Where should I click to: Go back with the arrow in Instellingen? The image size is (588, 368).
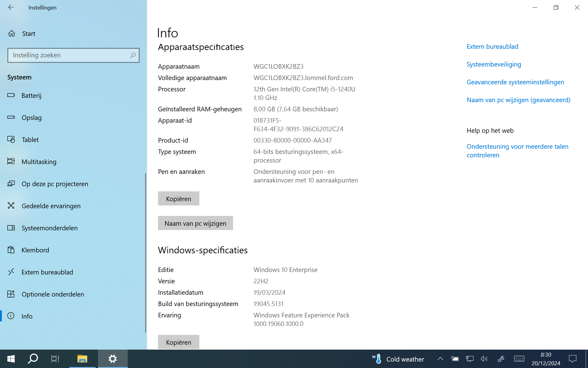pyautogui.click(x=11, y=7)
